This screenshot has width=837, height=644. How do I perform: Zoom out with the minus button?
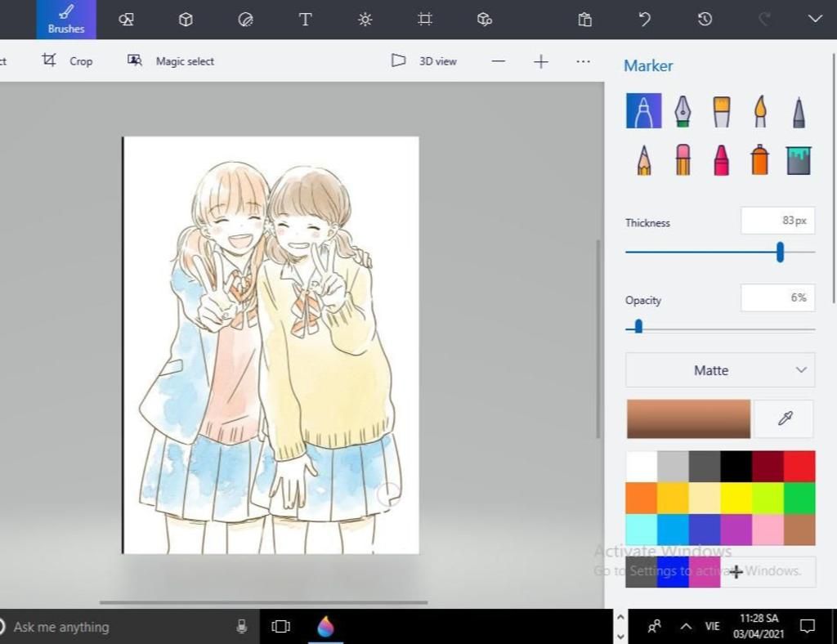[x=499, y=61]
